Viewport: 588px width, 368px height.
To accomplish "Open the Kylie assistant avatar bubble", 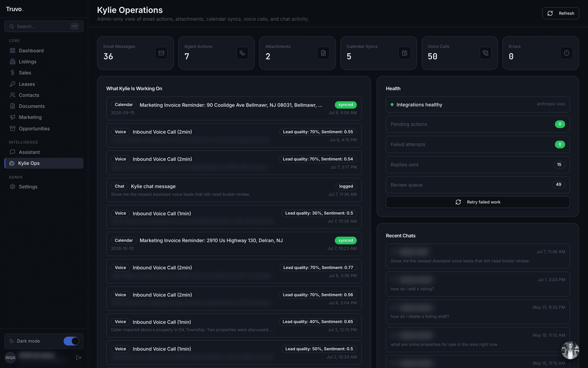I will click(x=570, y=350).
